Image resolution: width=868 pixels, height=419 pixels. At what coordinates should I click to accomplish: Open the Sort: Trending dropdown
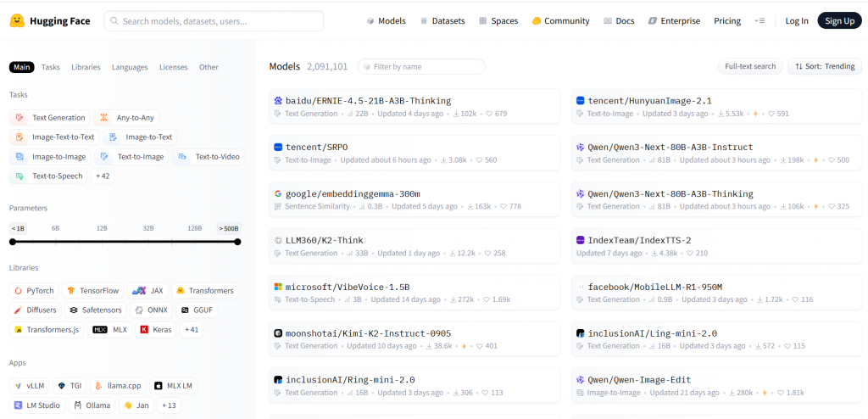click(x=825, y=66)
